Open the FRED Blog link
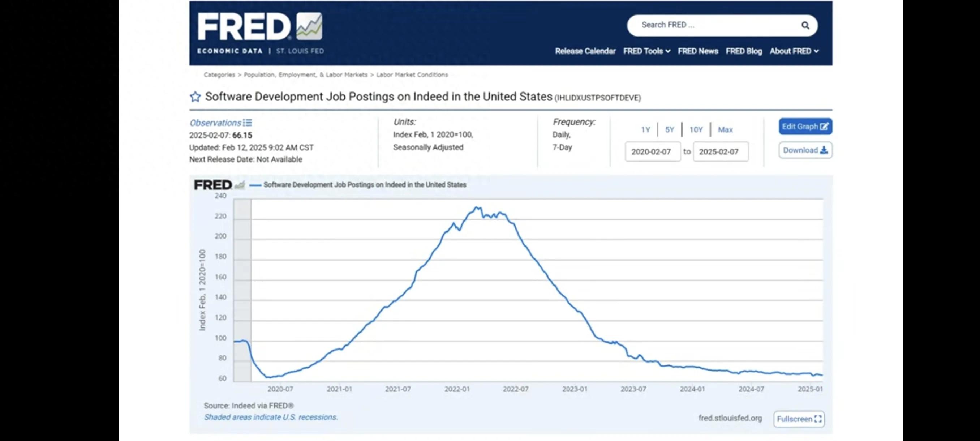This screenshot has width=980, height=441. 743,51
